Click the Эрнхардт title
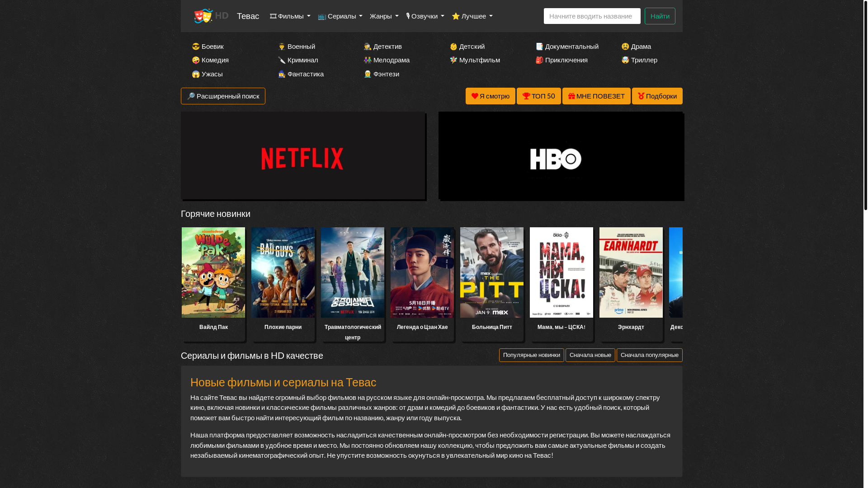 pyautogui.click(x=631, y=327)
